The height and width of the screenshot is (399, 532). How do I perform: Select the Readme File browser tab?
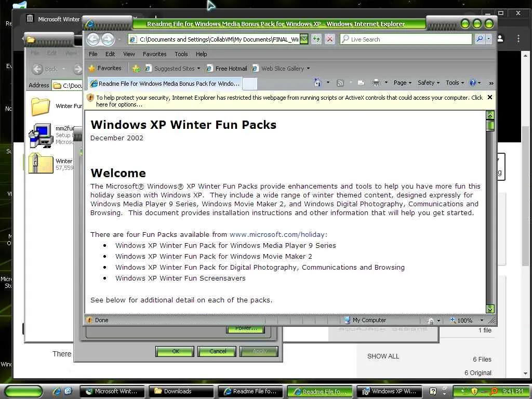click(x=165, y=84)
